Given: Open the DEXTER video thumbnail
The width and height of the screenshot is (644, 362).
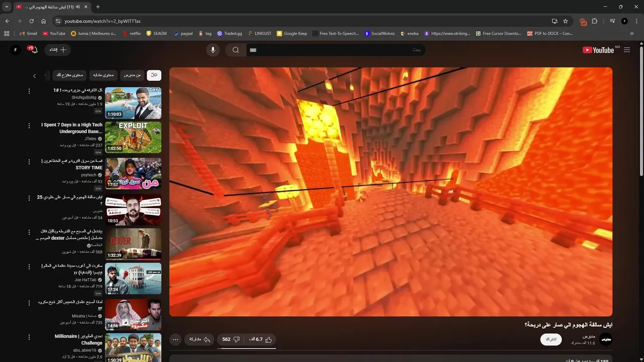Looking at the screenshot, I should [133, 244].
